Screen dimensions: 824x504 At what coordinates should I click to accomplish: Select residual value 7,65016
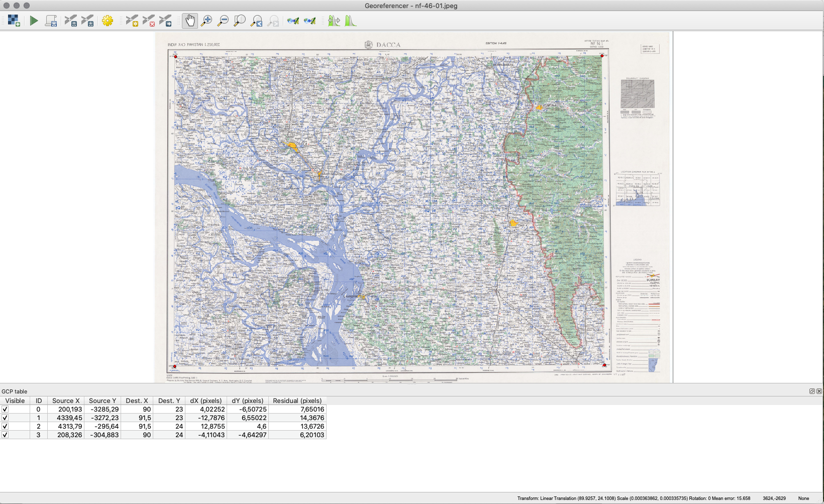point(297,409)
